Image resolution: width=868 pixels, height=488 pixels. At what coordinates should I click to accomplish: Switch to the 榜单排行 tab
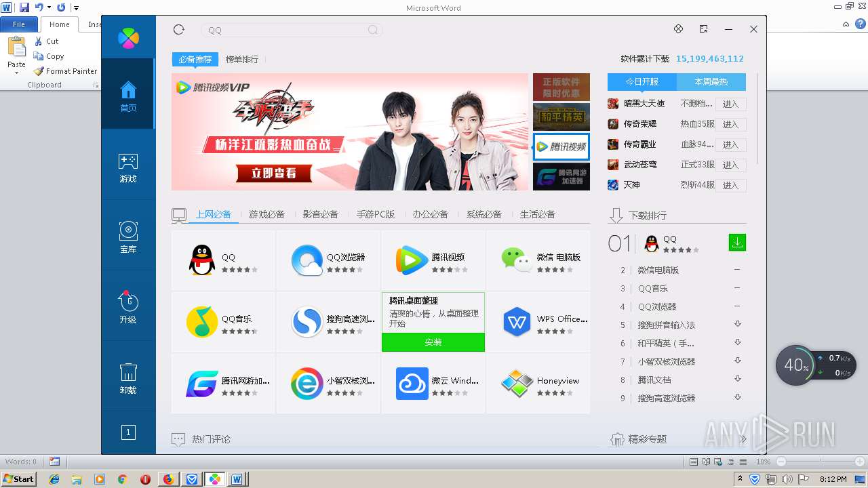coord(242,60)
